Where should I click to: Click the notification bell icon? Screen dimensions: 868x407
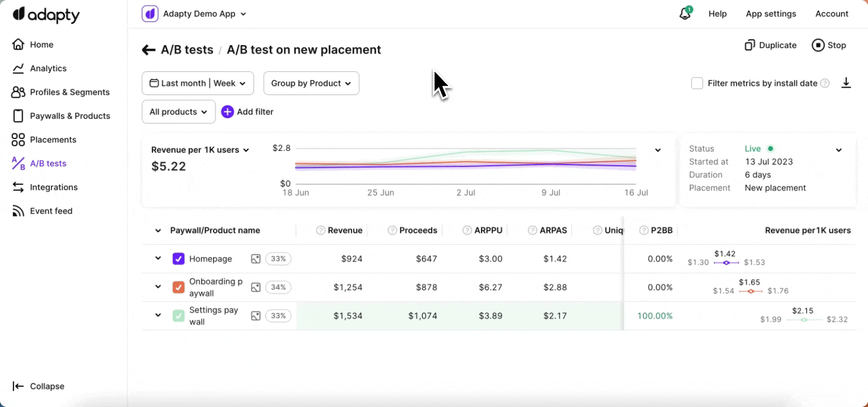click(685, 14)
